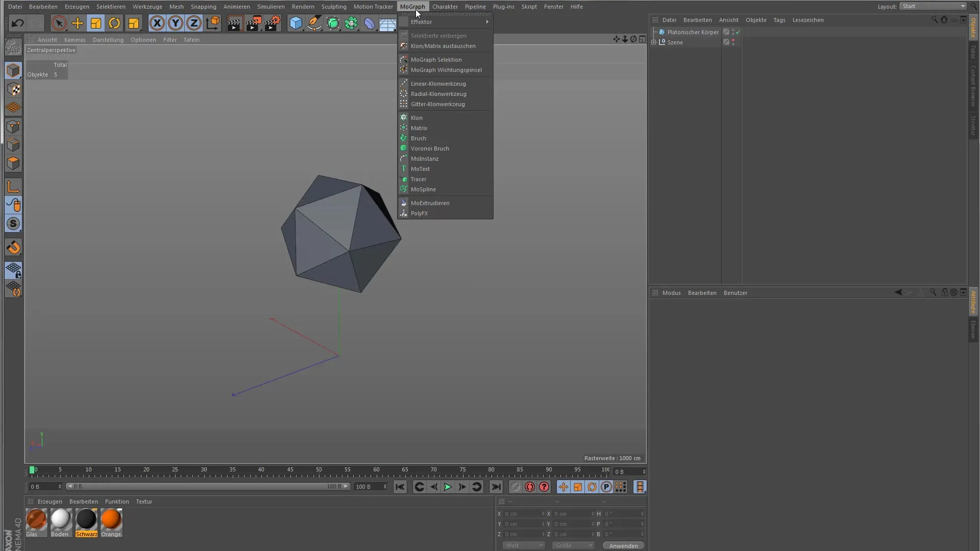Click the search icon in object manager

point(935,20)
